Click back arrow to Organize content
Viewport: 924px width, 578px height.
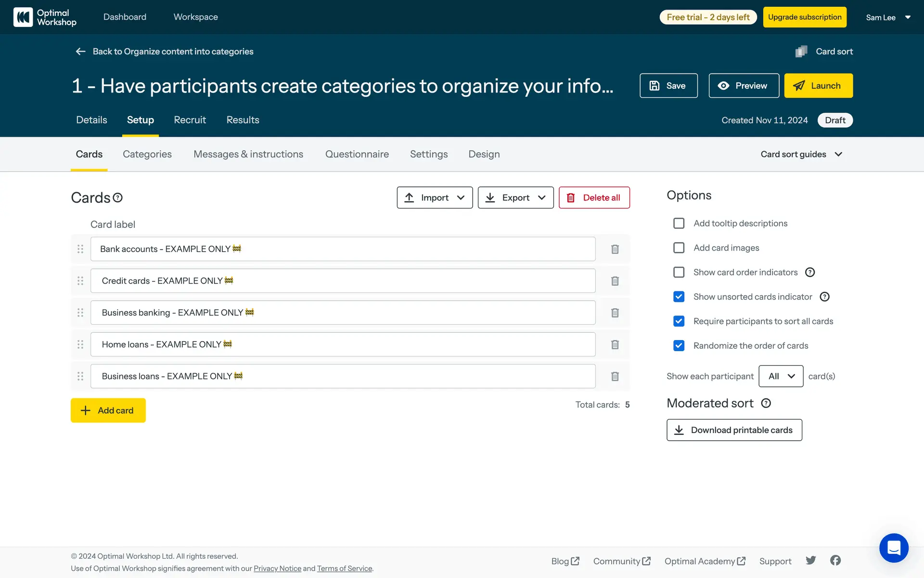tap(80, 52)
